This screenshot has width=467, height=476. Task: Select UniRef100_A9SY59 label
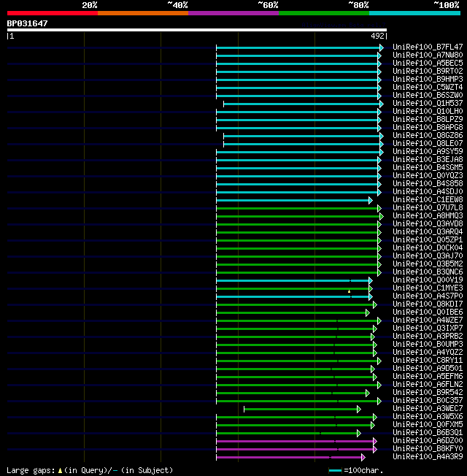(428, 151)
